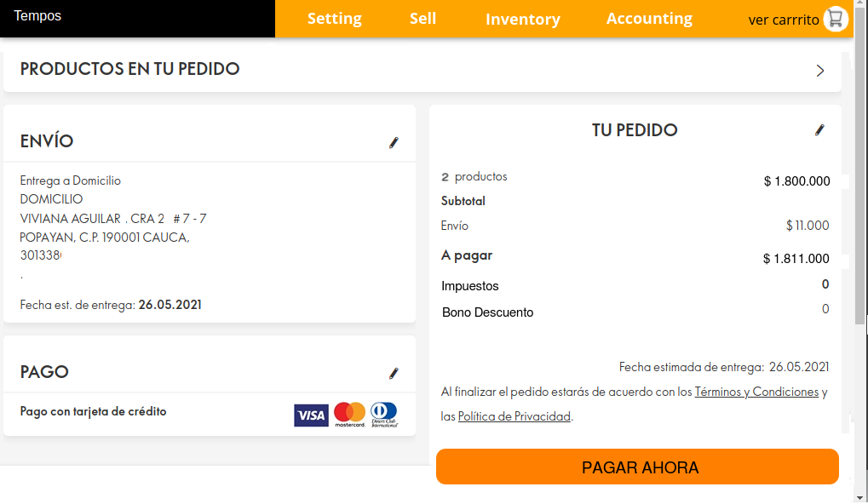Open Términos y Condiciones link
Viewport: 868px width, 504px height.
tap(756, 392)
